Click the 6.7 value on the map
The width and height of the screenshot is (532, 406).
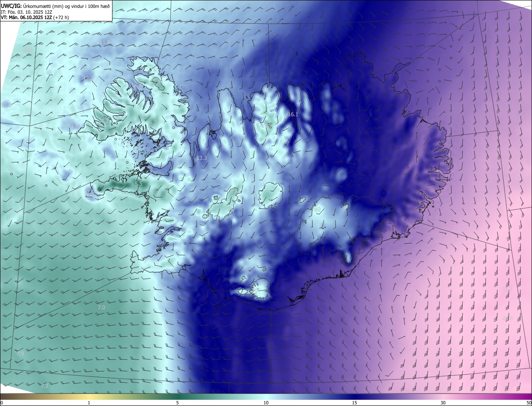coord(153,122)
